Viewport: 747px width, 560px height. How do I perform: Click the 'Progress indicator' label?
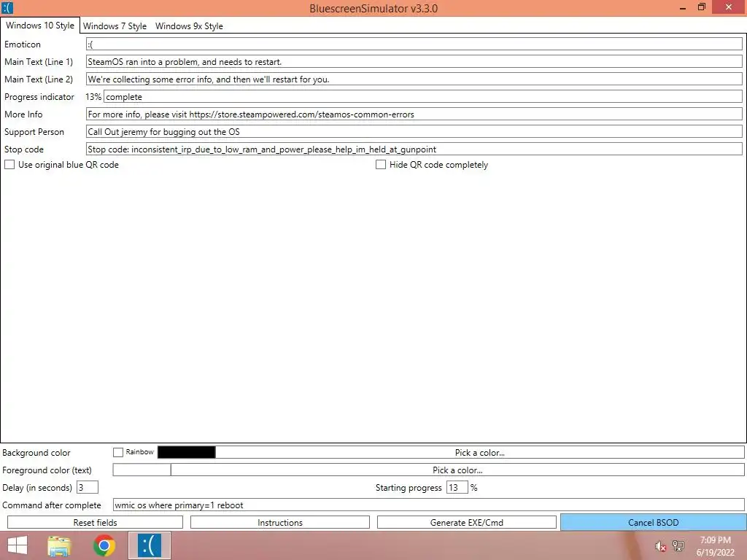coord(39,97)
